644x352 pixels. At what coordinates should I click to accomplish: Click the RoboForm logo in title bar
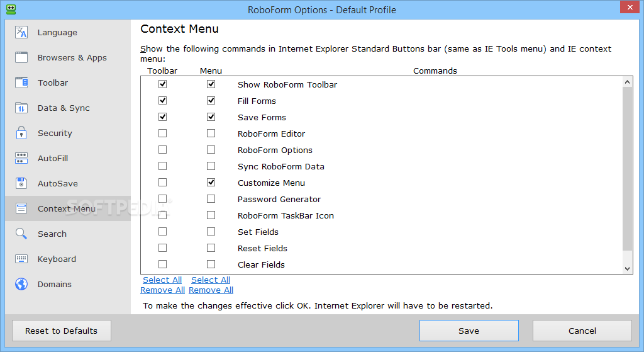(x=11, y=9)
